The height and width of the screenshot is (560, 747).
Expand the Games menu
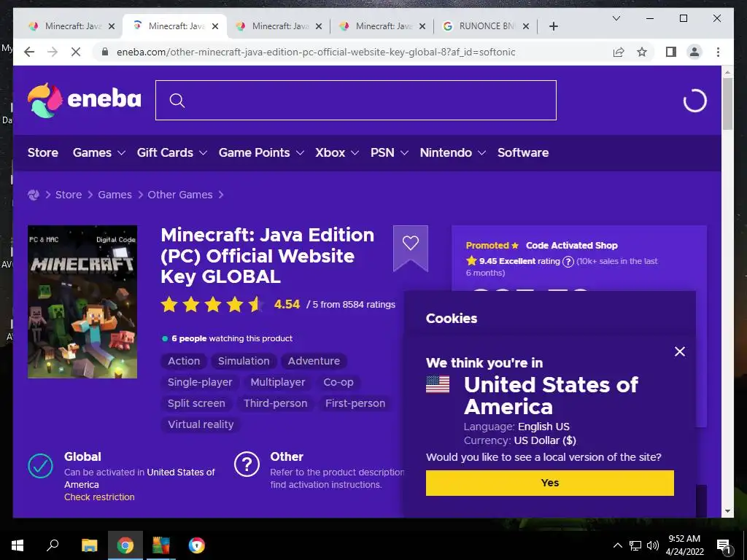98,153
